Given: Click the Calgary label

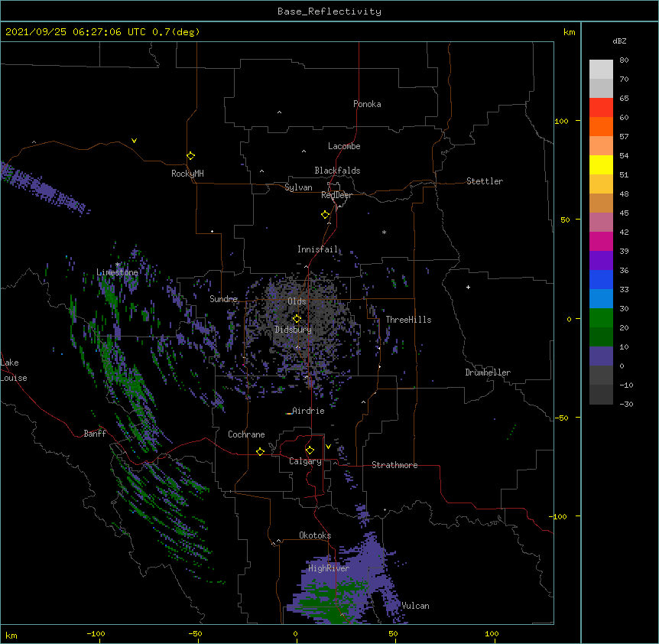Looking at the screenshot, I should tap(305, 461).
